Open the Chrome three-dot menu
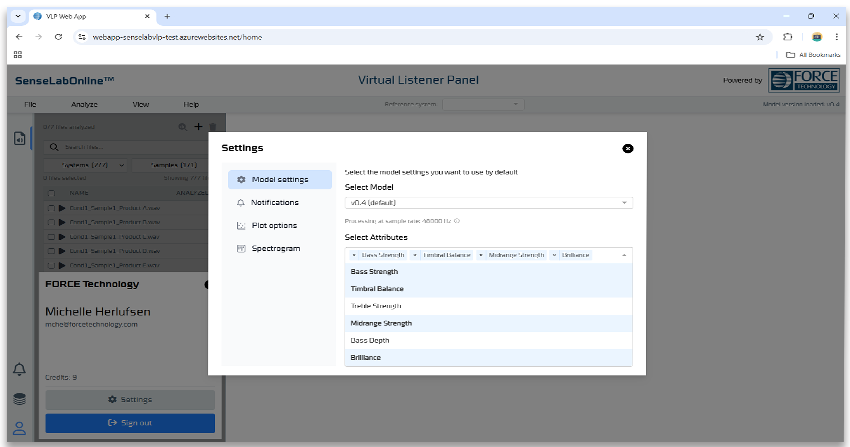 coord(836,37)
